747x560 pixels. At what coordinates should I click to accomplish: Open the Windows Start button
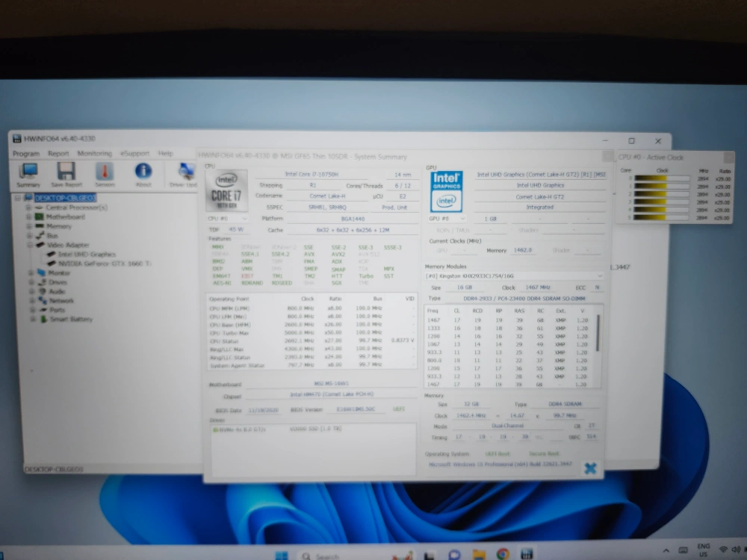tap(282, 556)
